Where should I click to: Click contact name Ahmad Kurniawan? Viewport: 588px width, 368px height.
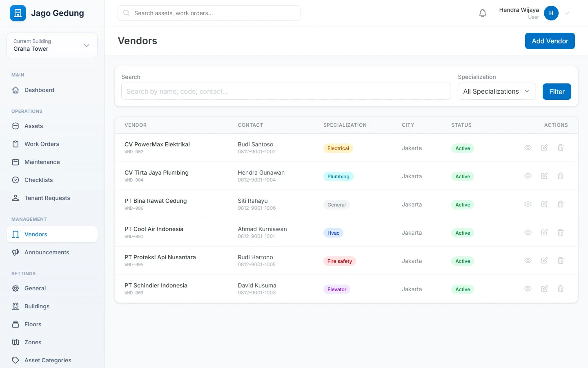point(262,229)
